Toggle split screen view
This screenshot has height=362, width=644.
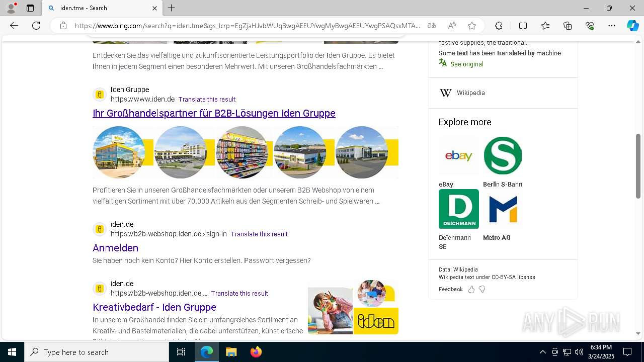[x=523, y=26]
